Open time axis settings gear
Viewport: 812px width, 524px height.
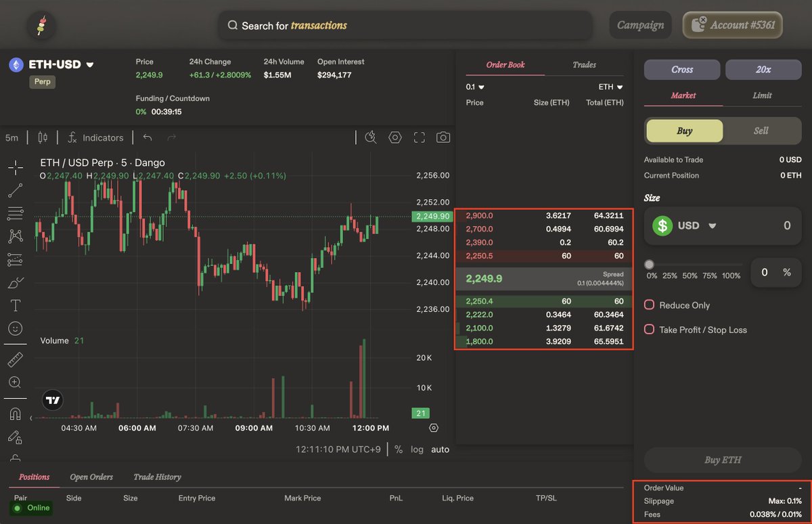[434, 428]
